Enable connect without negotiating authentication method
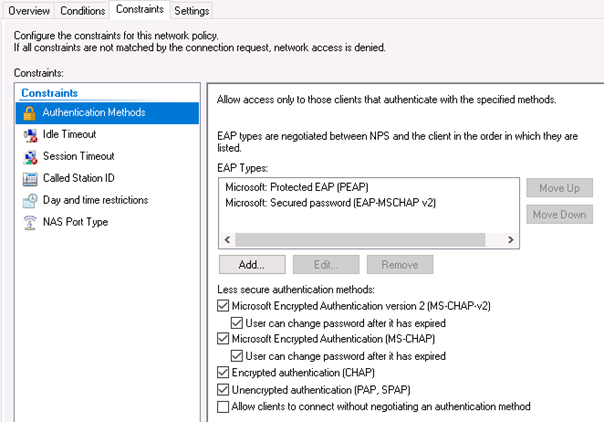Viewport: 604px width, 422px height. (223, 407)
